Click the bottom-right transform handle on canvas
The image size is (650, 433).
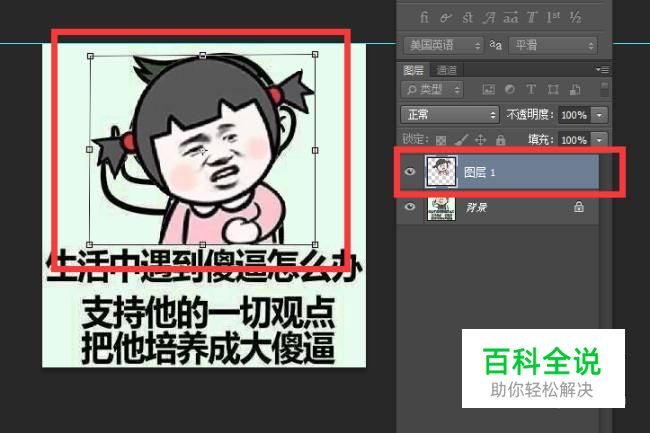(x=315, y=244)
